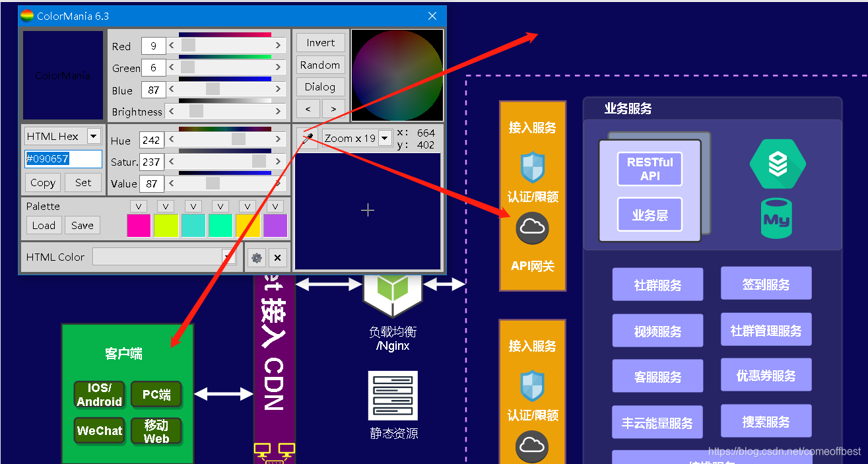Click the green hexagon stack icon in 业务服务
Image resolution: width=868 pixels, height=464 pixels.
click(778, 164)
